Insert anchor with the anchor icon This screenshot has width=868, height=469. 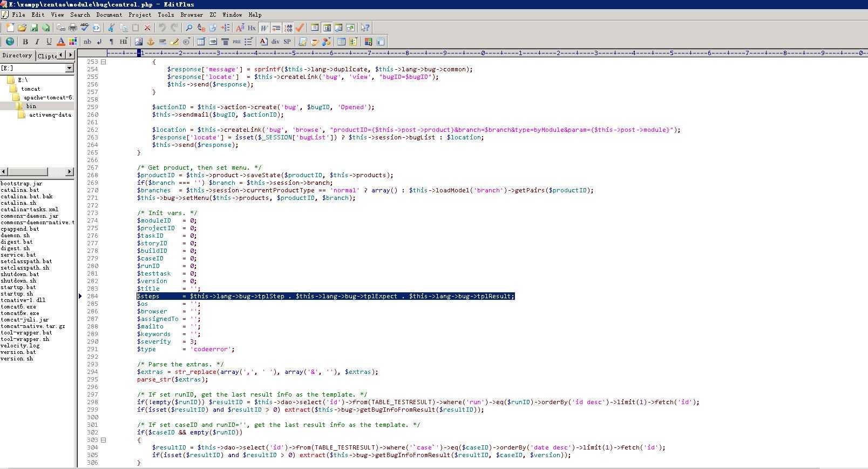click(151, 42)
